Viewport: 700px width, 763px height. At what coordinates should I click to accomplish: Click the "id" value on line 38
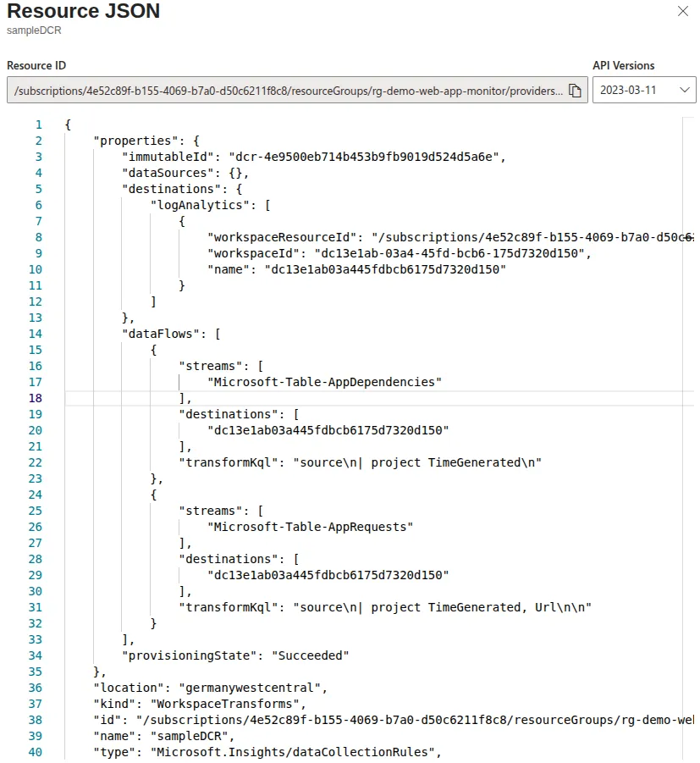[x=415, y=720]
